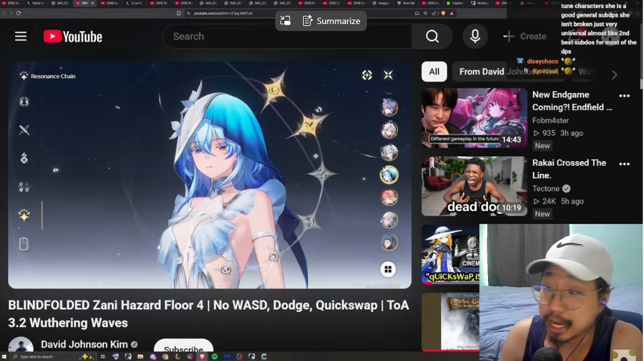Open the quickswap video thumbnail
Screen dimensions: 644x361
451,254
